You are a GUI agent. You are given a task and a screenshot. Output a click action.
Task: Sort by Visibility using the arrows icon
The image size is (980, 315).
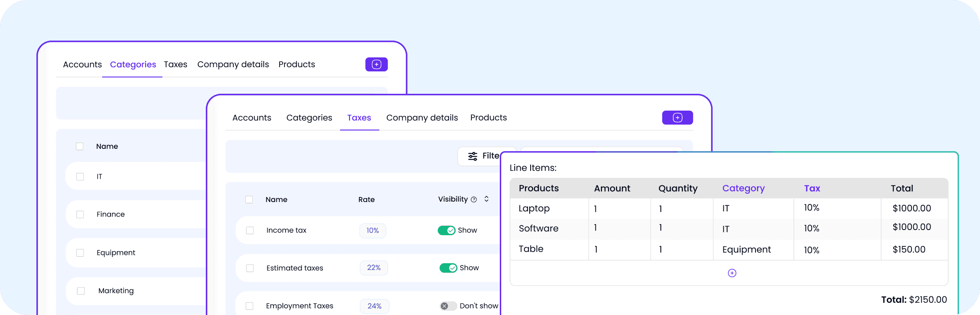click(x=486, y=199)
